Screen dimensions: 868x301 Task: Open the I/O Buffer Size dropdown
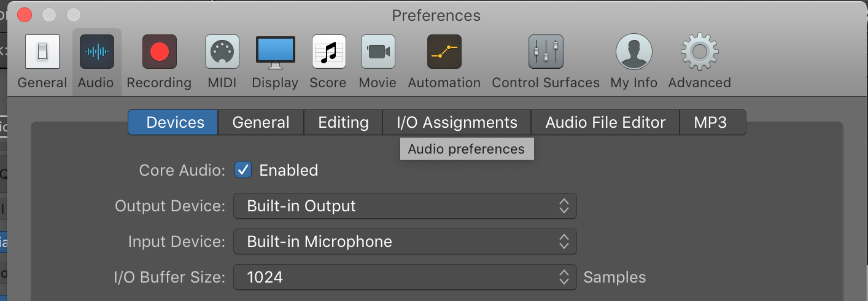click(x=405, y=277)
